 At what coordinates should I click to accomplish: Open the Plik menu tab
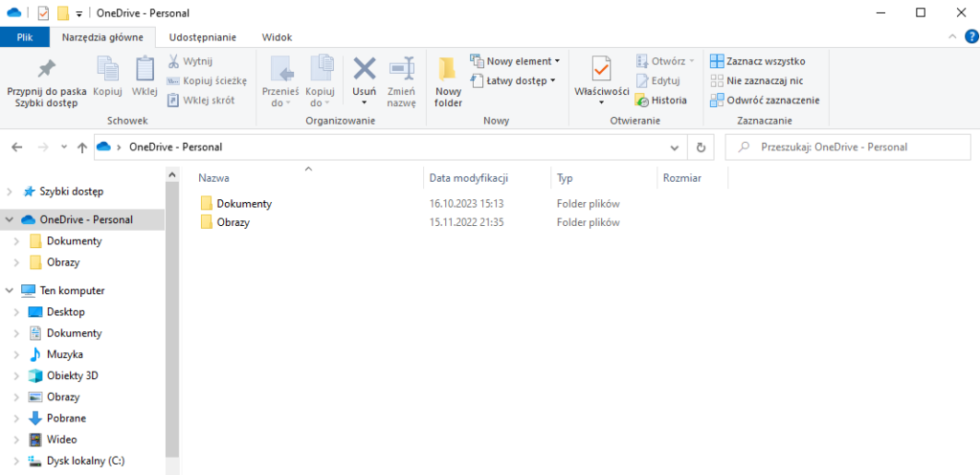25,37
